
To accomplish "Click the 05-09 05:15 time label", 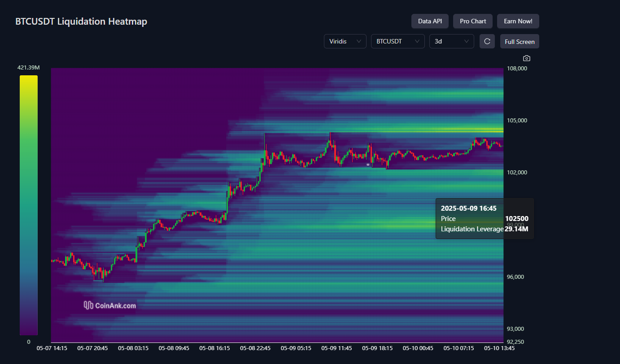I will click(x=296, y=348).
